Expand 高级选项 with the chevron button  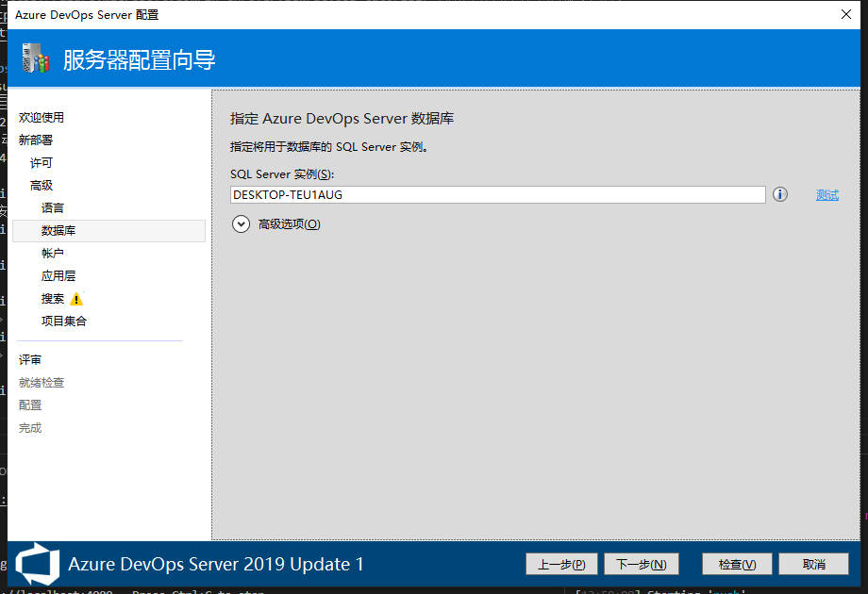coord(241,224)
